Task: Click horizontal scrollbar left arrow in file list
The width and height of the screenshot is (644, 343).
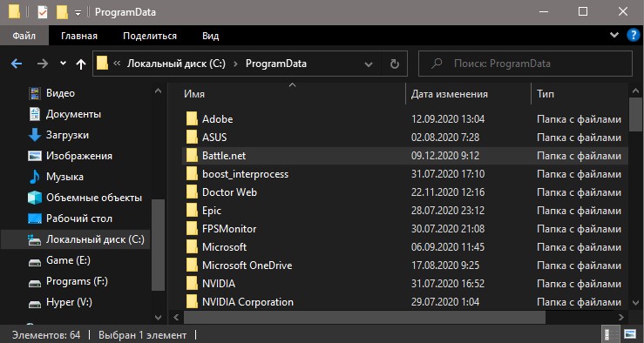Action: (x=176, y=317)
